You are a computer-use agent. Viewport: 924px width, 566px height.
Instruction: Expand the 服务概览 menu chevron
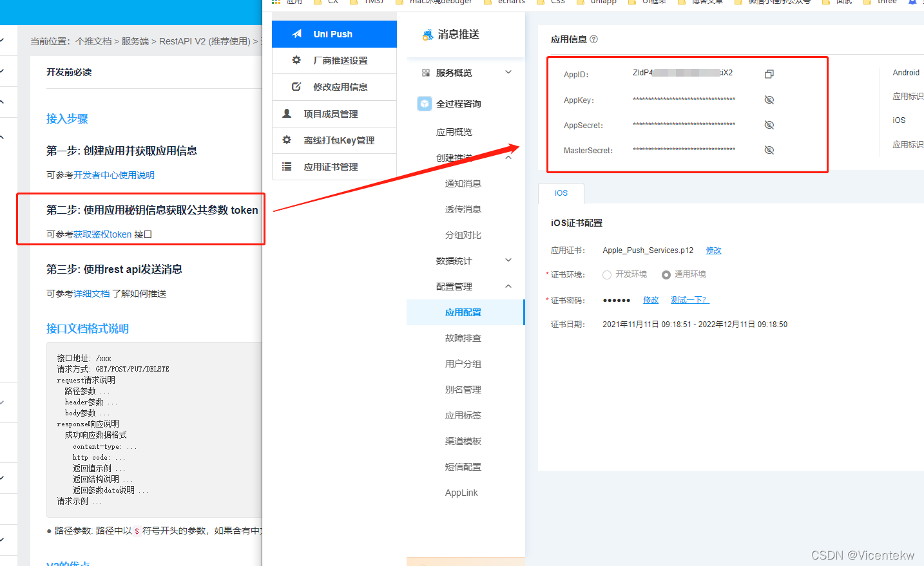508,72
